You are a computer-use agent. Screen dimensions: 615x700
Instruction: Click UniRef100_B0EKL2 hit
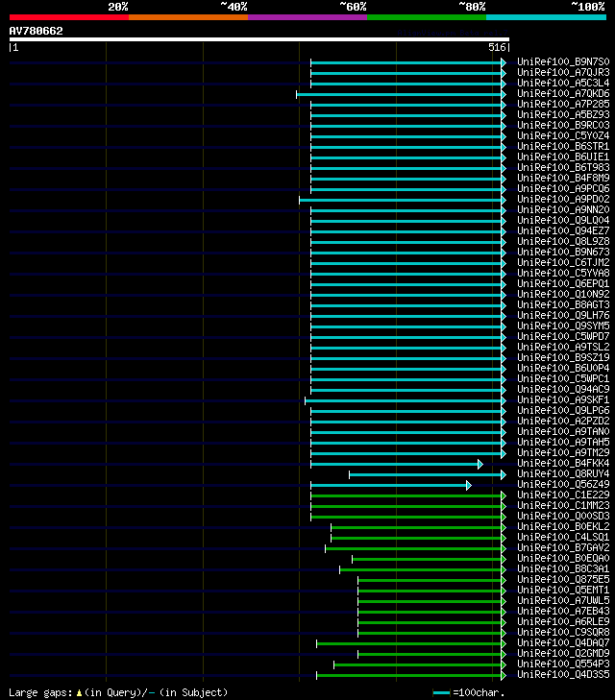(563, 527)
